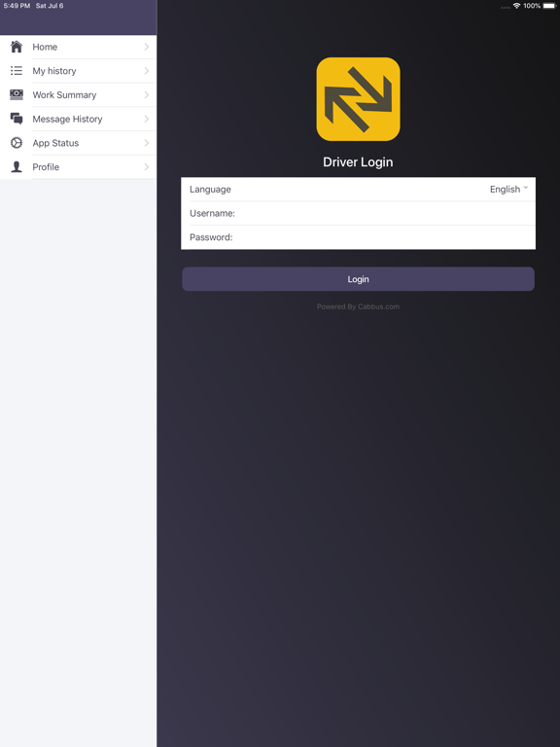This screenshot has width=560, height=747.
Task: Click the Driver Login heading
Action: pos(358,162)
